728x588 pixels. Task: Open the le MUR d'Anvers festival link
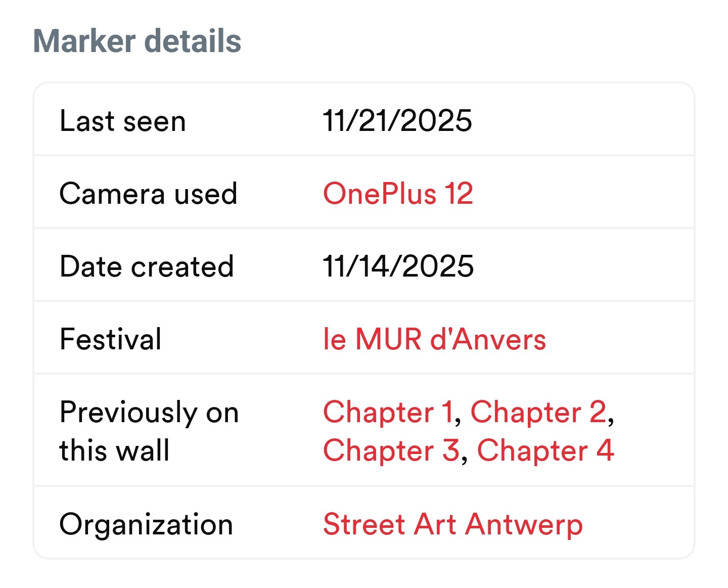click(x=434, y=339)
